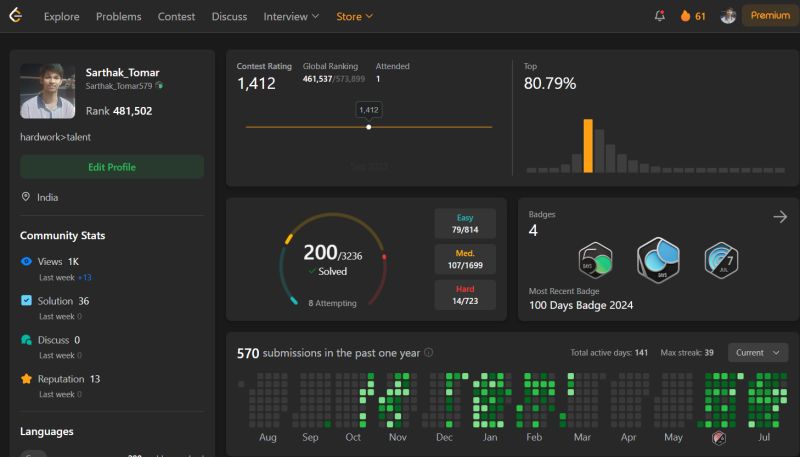This screenshot has width=800, height=457.
Task: Open the notifications bell icon
Action: [660, 16]
